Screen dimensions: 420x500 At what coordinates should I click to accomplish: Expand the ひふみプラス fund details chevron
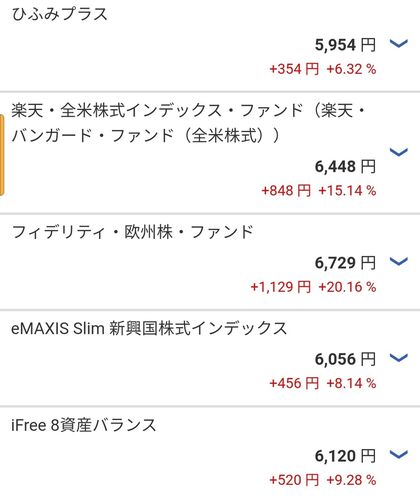(x=399, y=43)
